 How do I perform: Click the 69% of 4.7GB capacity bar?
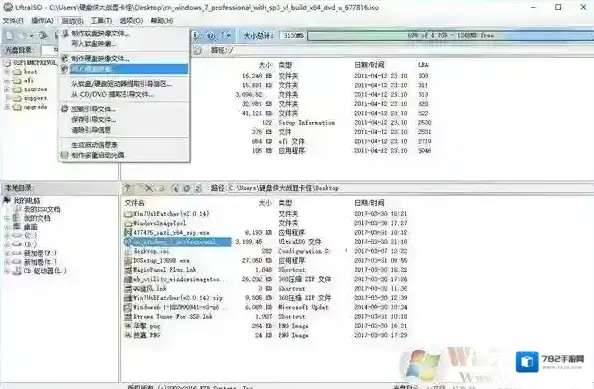450,36
